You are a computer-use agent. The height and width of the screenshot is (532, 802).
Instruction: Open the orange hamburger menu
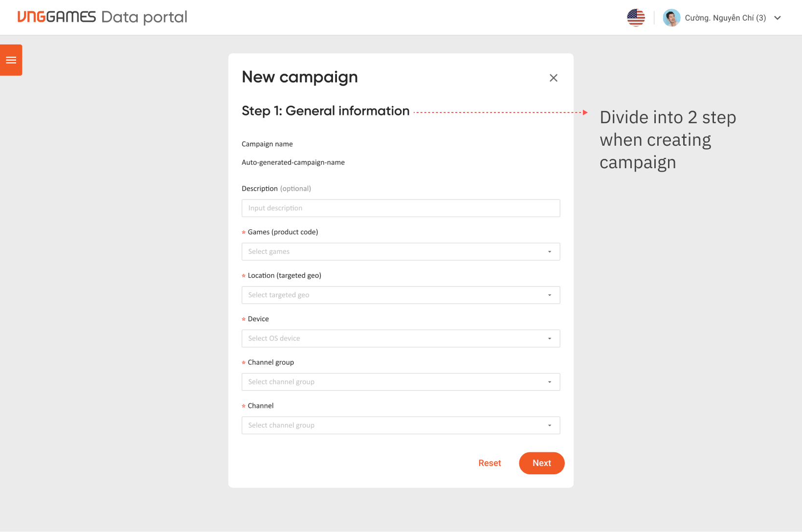(11, 60)
